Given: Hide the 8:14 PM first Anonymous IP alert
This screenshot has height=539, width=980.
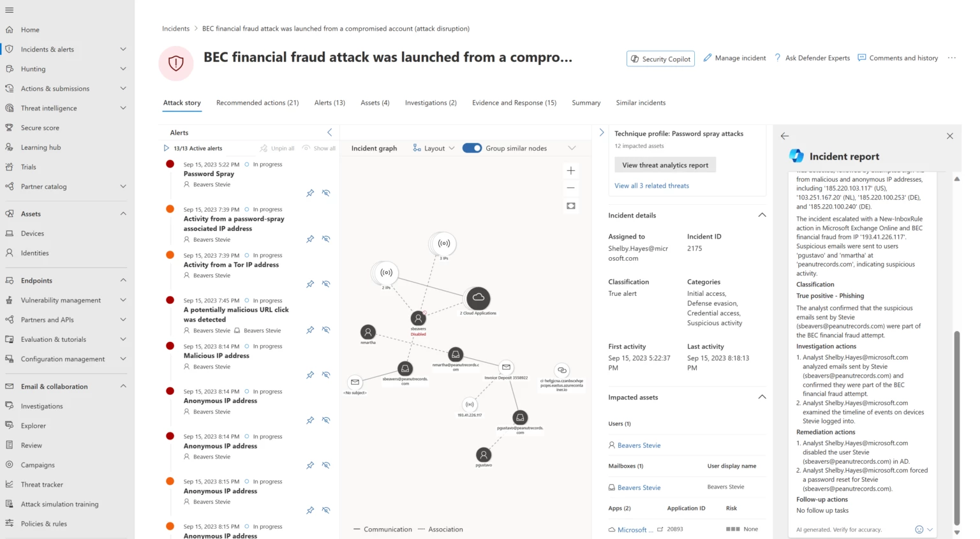Looking at the screenshot, I should coord(326,420).
